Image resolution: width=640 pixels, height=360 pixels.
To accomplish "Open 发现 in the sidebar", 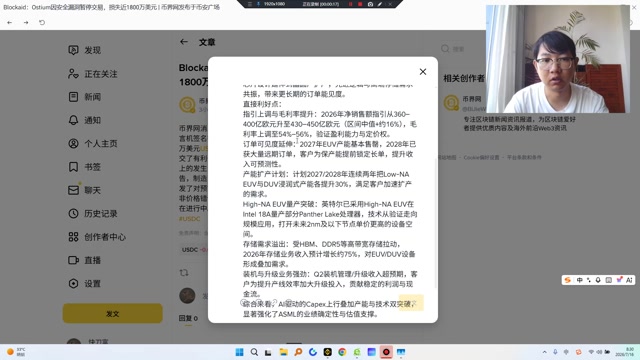I will [84, 50].
